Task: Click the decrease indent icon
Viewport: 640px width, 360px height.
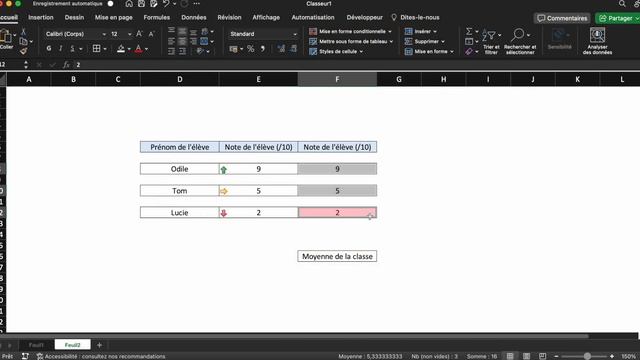Action: [x=171, y=51]
